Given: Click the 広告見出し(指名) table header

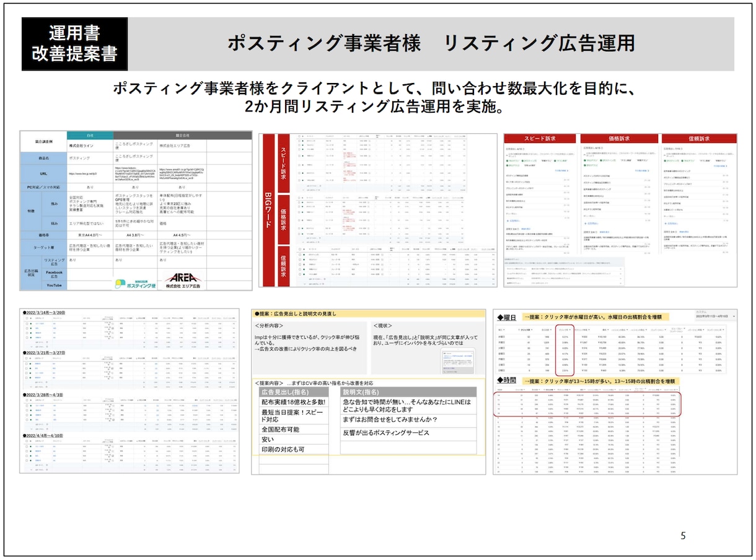Looking at the screenshot, I should pyautogui.click(x=294, y=392).
